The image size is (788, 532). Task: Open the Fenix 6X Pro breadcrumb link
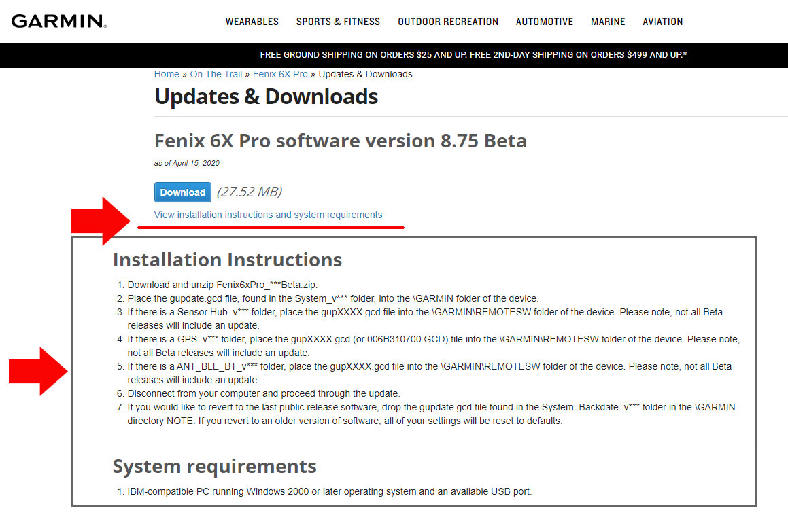280,74
